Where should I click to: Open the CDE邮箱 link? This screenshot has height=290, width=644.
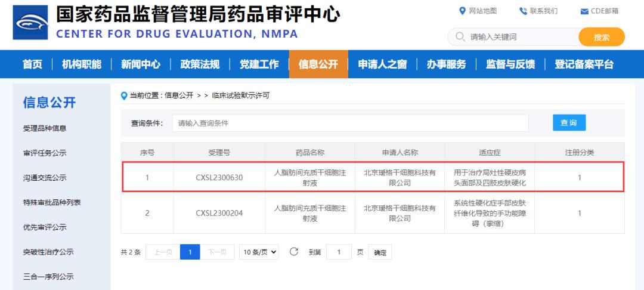click(x=604, y=11)
